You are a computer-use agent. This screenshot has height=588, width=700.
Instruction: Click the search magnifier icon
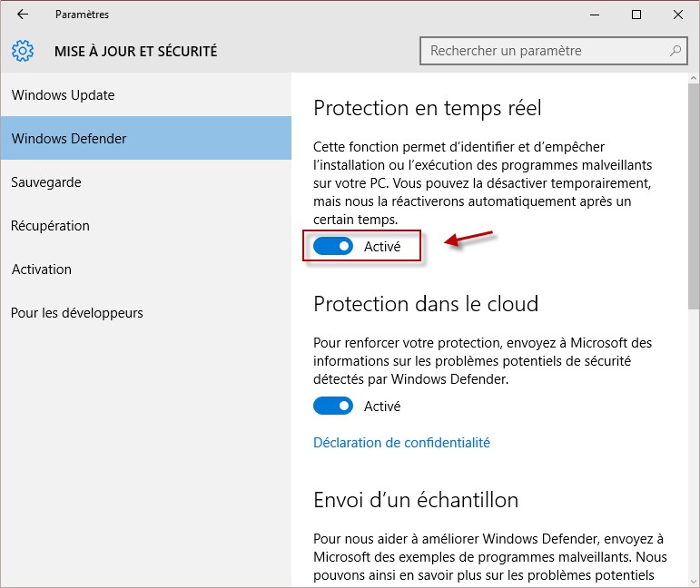pyautogui.click(x=675, y=51)
